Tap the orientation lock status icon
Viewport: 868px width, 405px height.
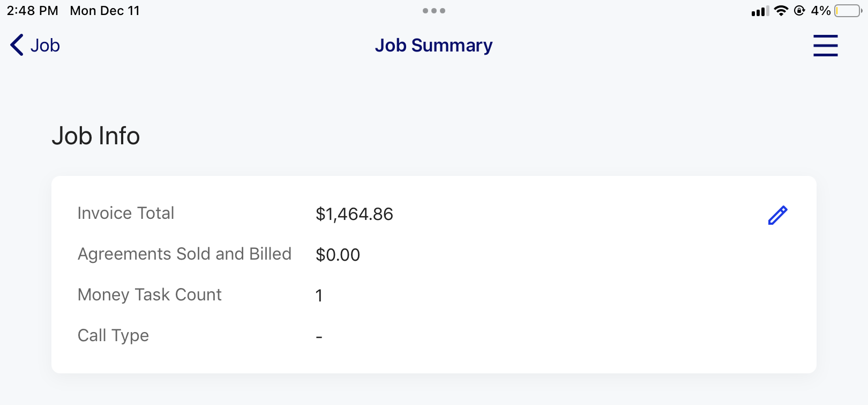pos(799,11)
